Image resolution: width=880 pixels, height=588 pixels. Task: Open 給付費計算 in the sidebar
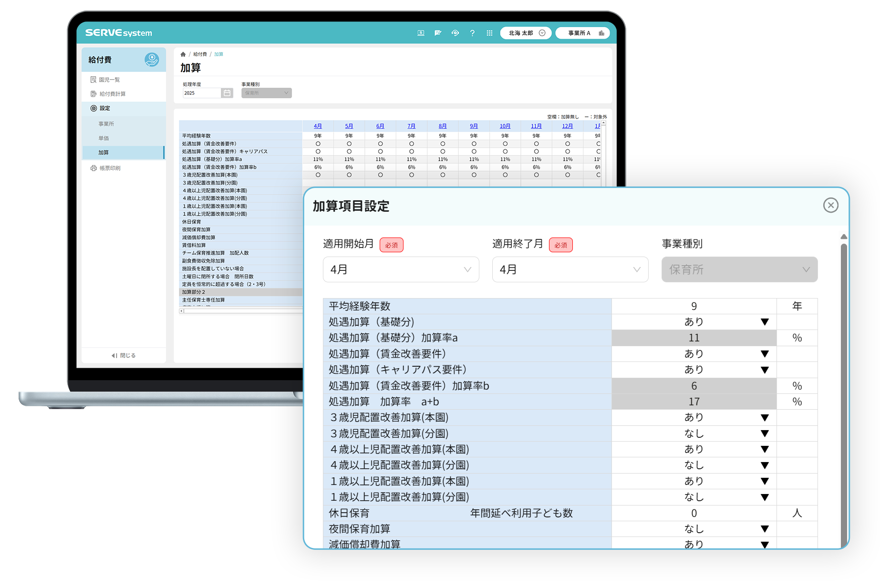(x=112, y=94)
